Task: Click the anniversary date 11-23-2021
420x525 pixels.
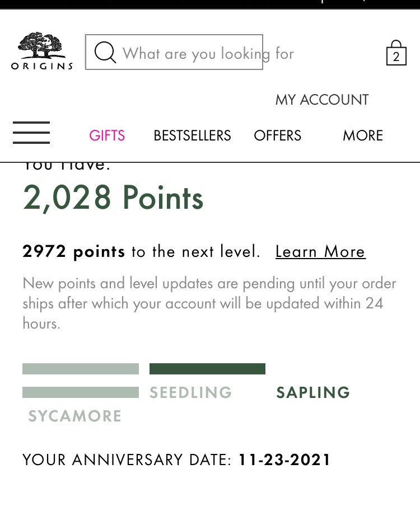Action: pos(284,460)
